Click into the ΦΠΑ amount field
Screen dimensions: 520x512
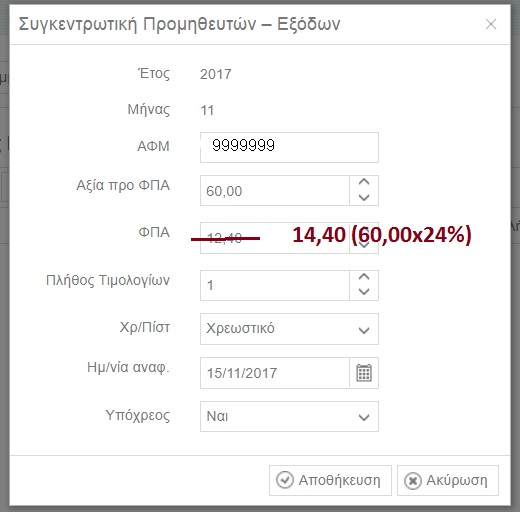click(x=275, y=238)
